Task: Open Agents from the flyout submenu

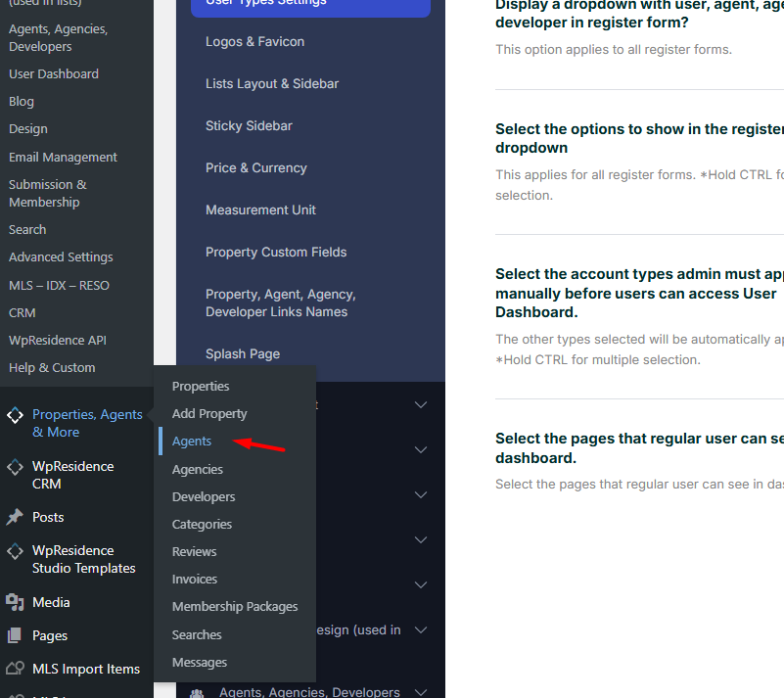Action: (192, 442)
